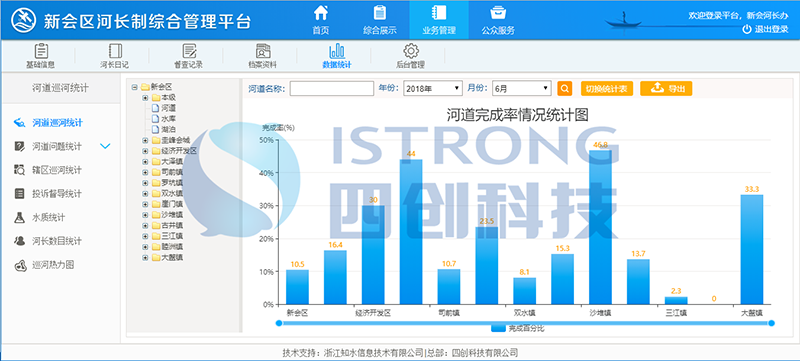This screenshot has width=800, height=361.
Task: Focus the 河道名称 input field
Action: coord(332,88)
